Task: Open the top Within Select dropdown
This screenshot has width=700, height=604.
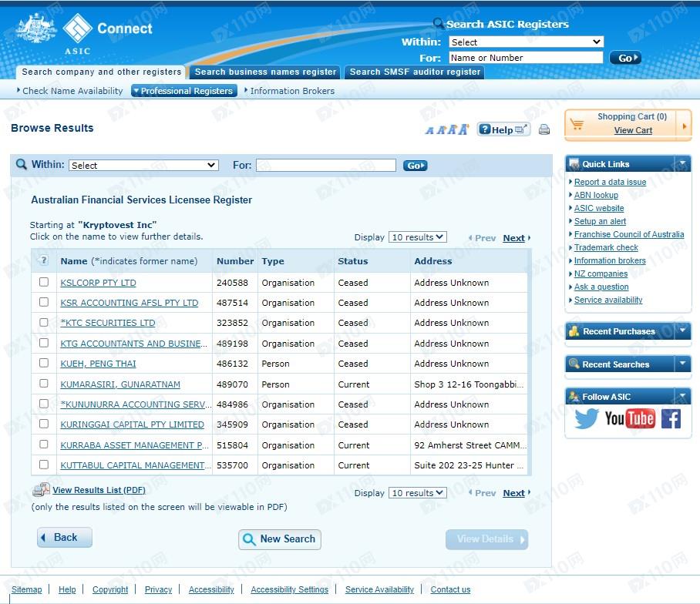Action: (x=527, y=42)
